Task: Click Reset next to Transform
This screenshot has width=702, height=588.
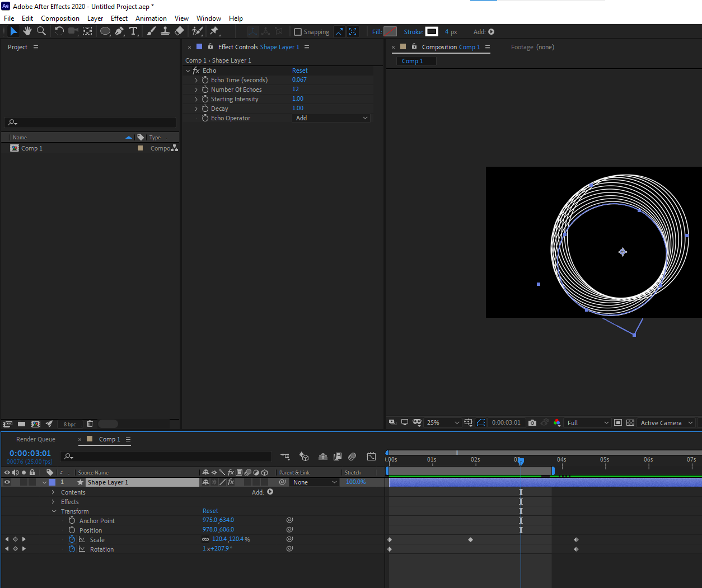Action: tap(210, 511)
